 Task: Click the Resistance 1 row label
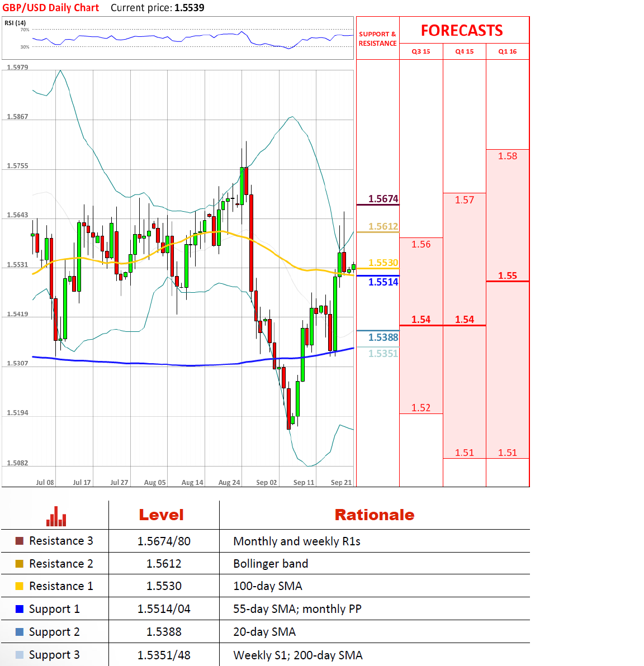click(x=61, y=586)
